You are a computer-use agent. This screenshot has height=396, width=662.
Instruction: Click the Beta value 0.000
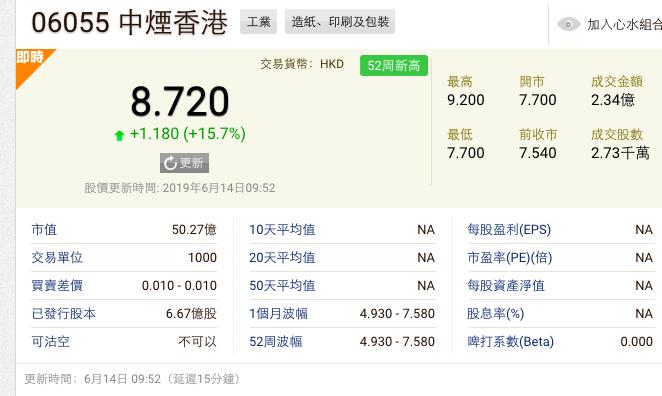(637, 342)
